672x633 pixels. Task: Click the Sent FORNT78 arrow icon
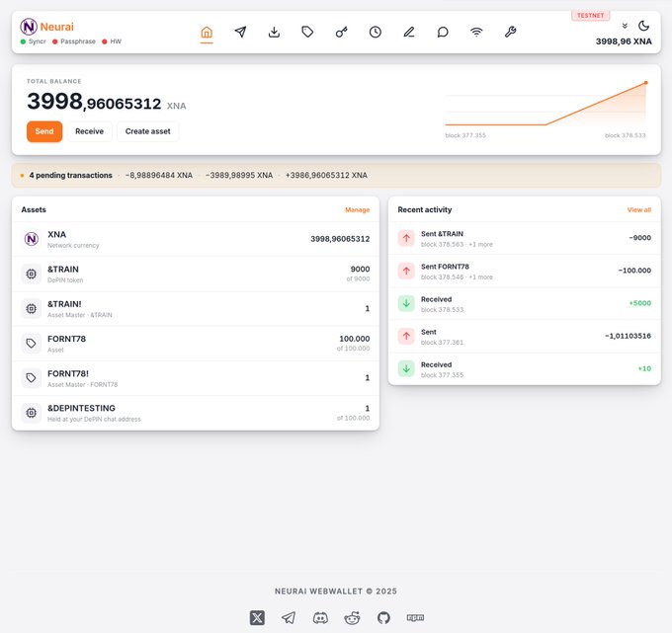pyautogui.click(x=406, y=271)
